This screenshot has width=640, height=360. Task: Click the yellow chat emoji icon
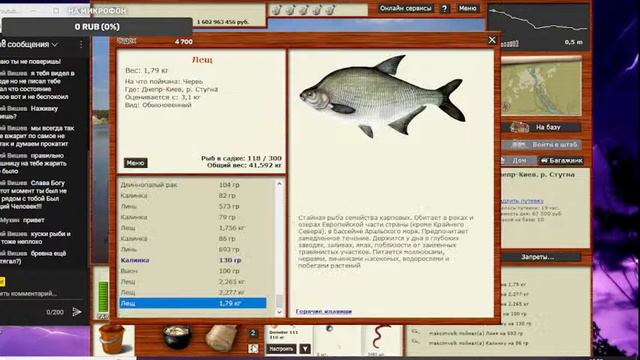[x=2, y=282]
